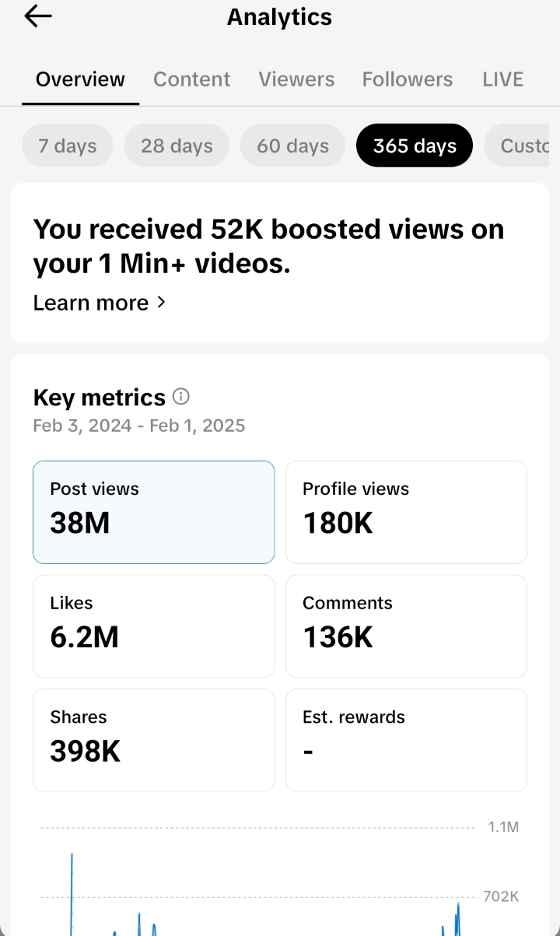This screenshot has height=936, width=560.
Task: Show the Comments metric chart
Action: [406, 626]
